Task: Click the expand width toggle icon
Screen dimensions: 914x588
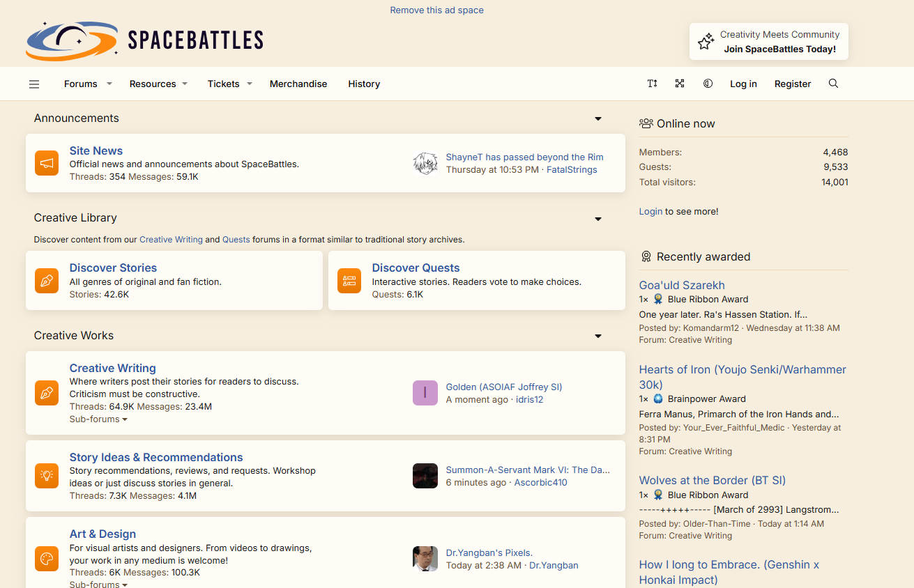Action: [x=680, y=84]
